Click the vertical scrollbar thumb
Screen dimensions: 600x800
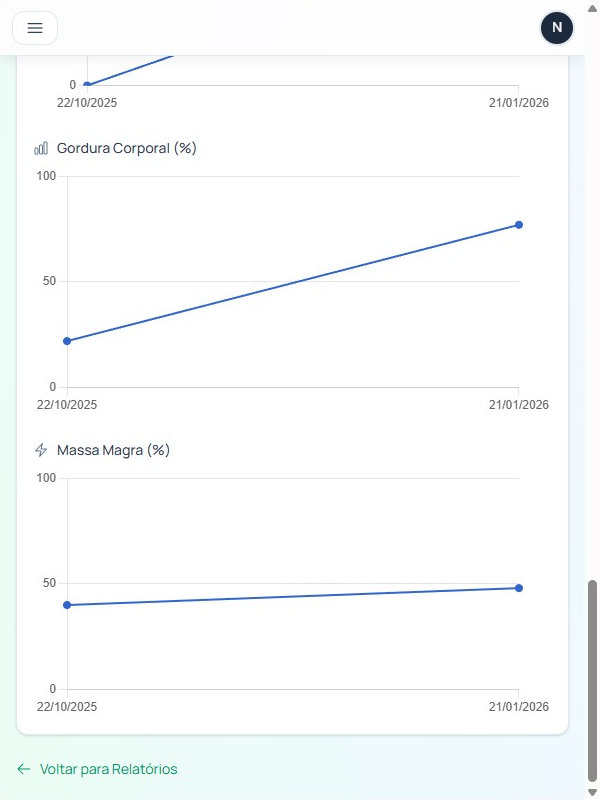pyautogui.click(x=592, y=680)
